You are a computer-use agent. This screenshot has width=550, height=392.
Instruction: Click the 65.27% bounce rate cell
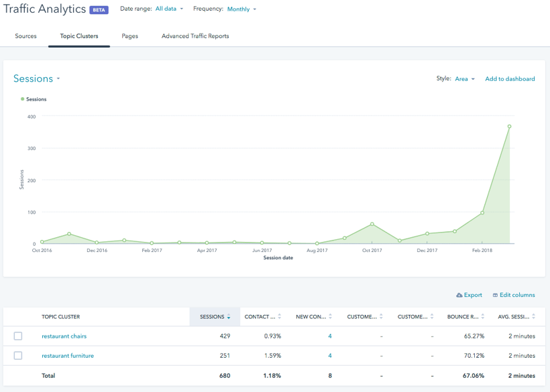tap(474, 336)
